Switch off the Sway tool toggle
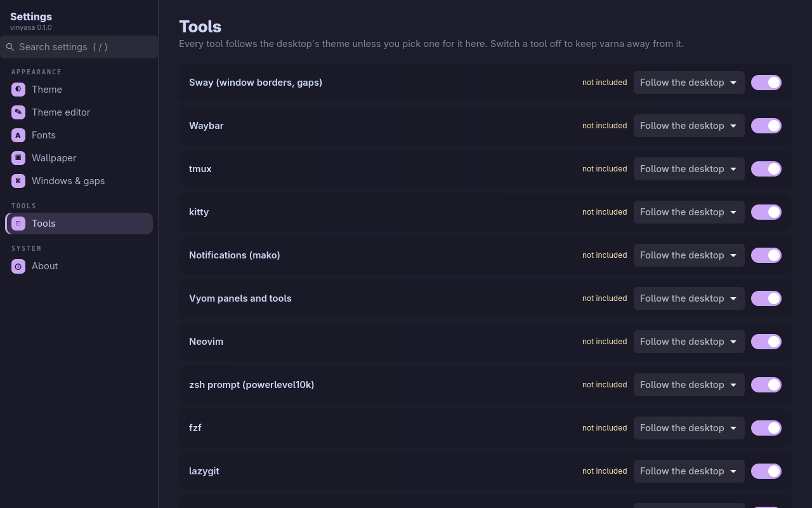Image resolution: width=812 pixels, height=508 pixels. click(x=766, y=83)
